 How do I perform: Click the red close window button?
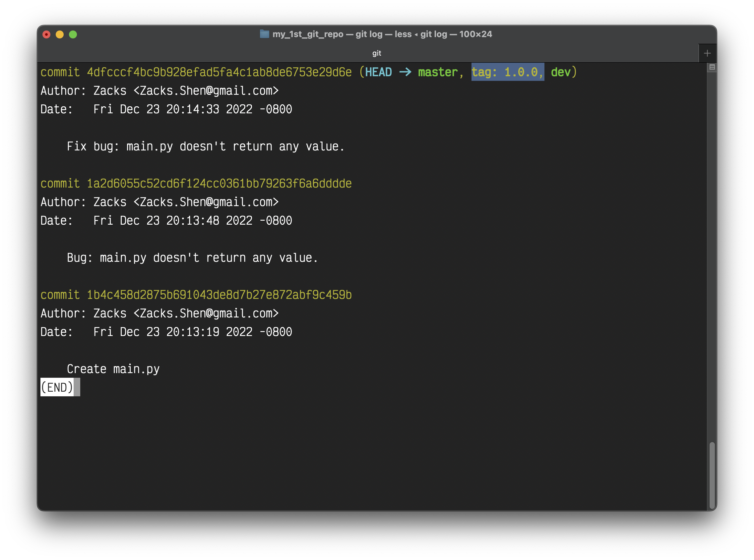coord(46,34)
